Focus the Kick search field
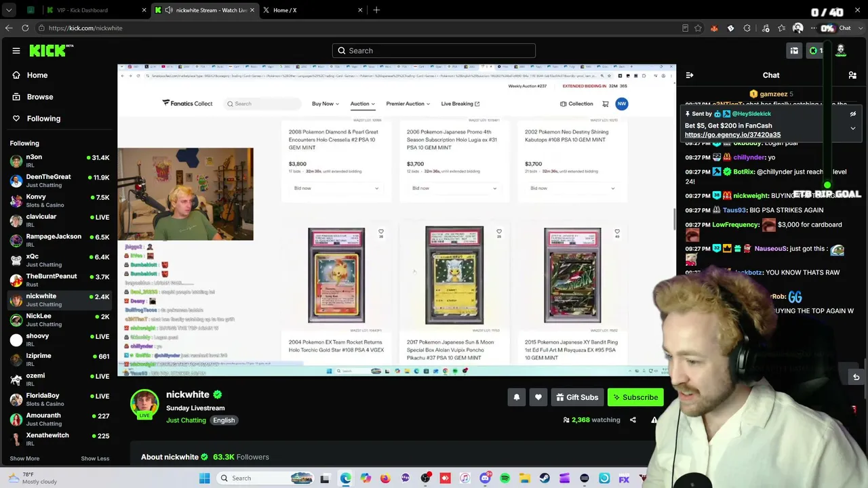This screenshot has width=868, height=488. click(434, 51)
